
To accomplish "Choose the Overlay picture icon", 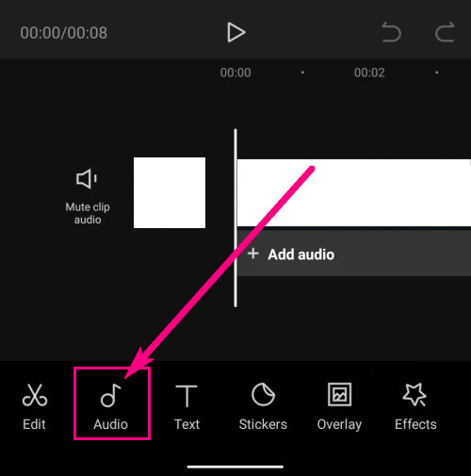I will 339,394.
